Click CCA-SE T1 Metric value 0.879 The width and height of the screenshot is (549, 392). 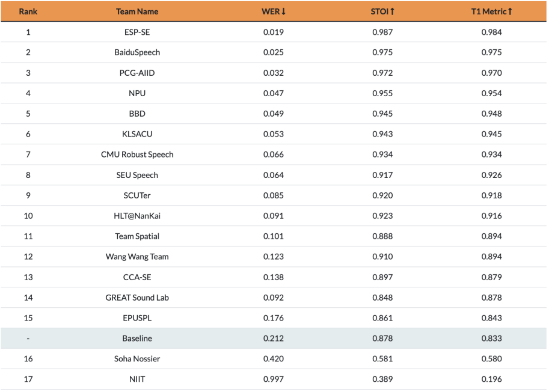492,277
